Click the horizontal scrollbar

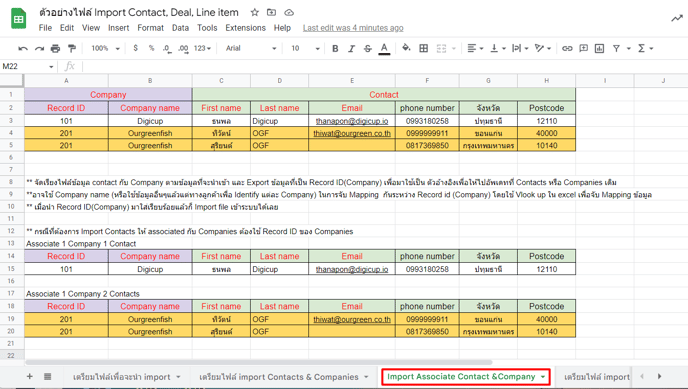[x=259, y=362]
